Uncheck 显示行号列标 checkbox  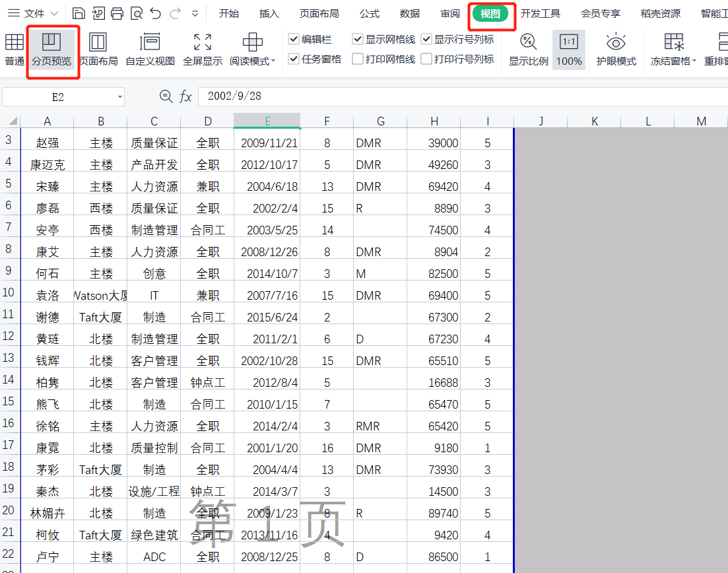426,40
